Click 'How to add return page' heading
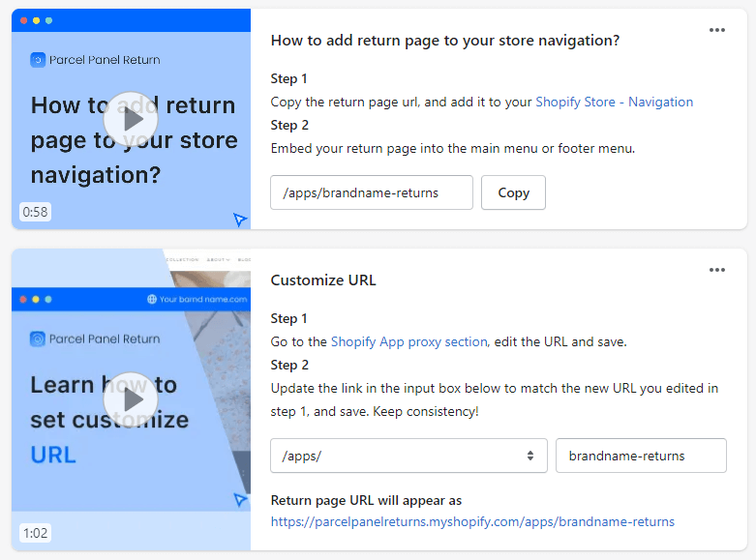 445,41
